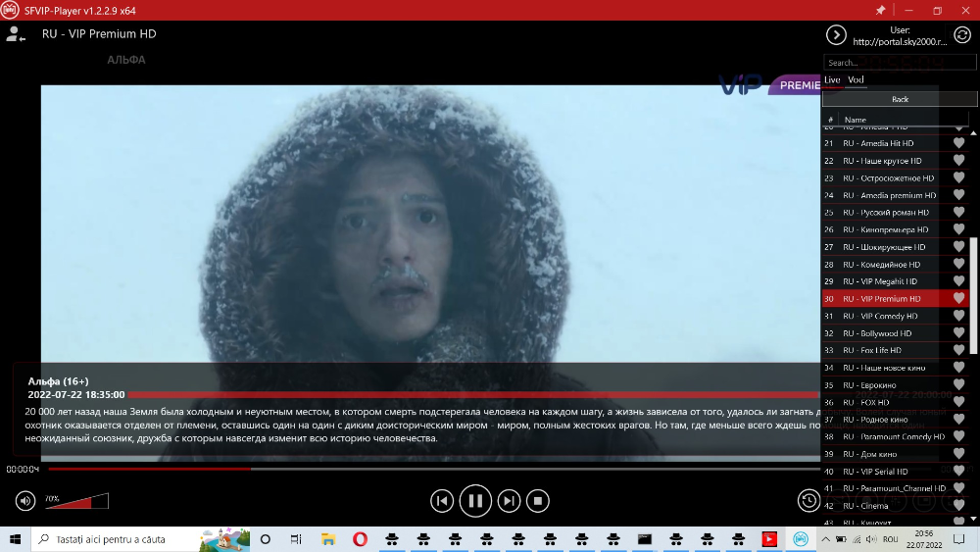Open Windows notification center icon
Image resolution: width=980 pixels, height=552 pixels.
pyautogui.click(x=959, y=539)
